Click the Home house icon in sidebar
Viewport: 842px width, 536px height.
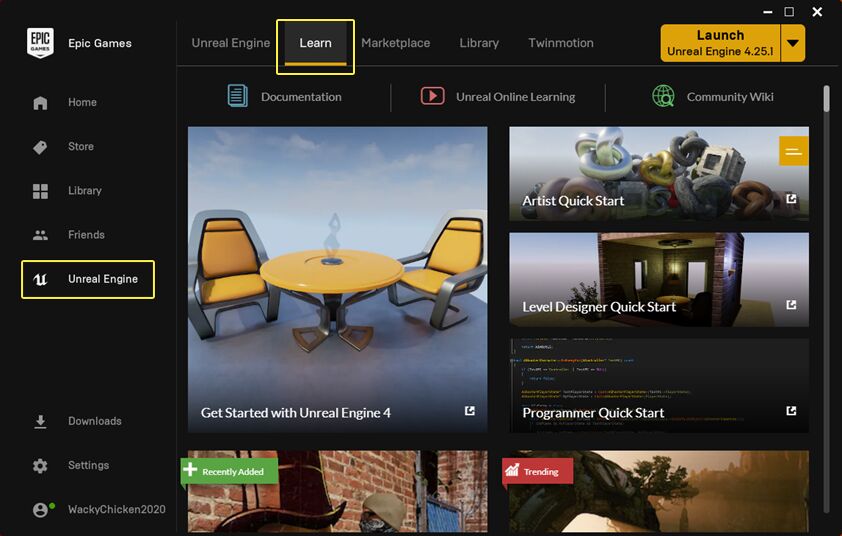[x=40, y=103]
